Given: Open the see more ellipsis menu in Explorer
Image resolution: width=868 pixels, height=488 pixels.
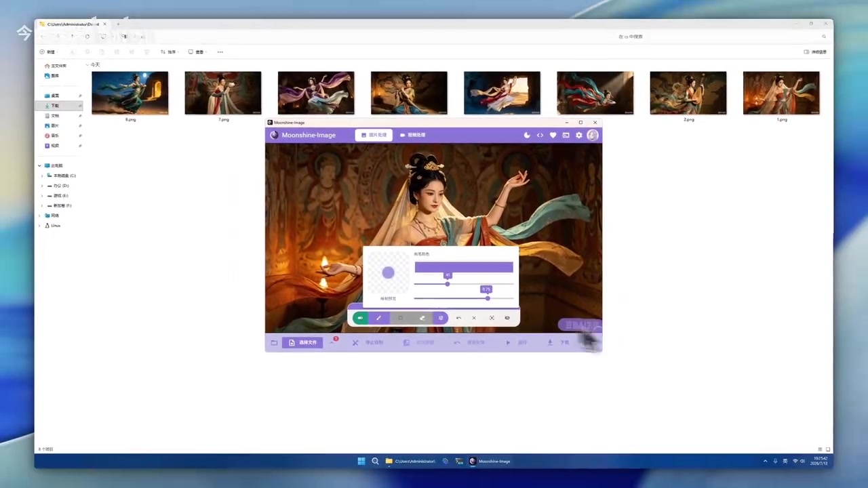Looking at the screenshot, I should pos(220,52).
